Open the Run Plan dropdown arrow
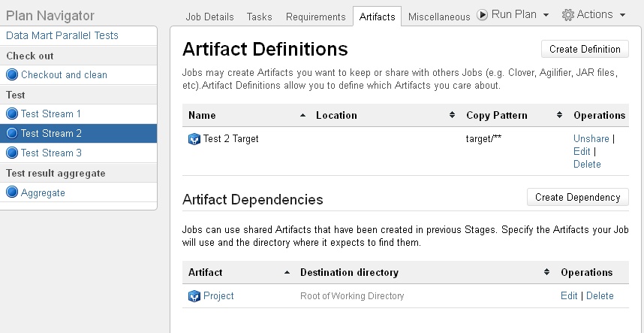The height and width of the screenshot is (333, 644). click(x=546, y=15)
